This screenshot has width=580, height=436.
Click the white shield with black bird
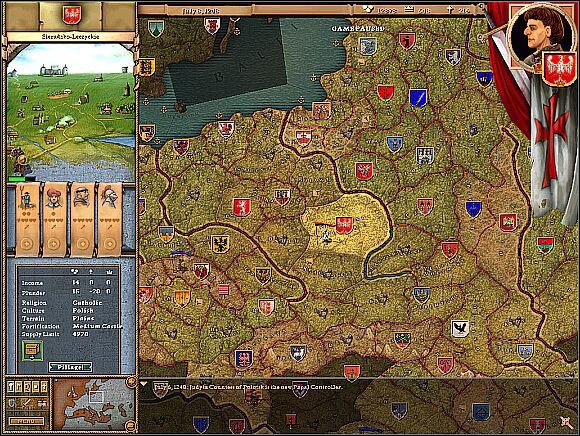click(x=460, y=329)
